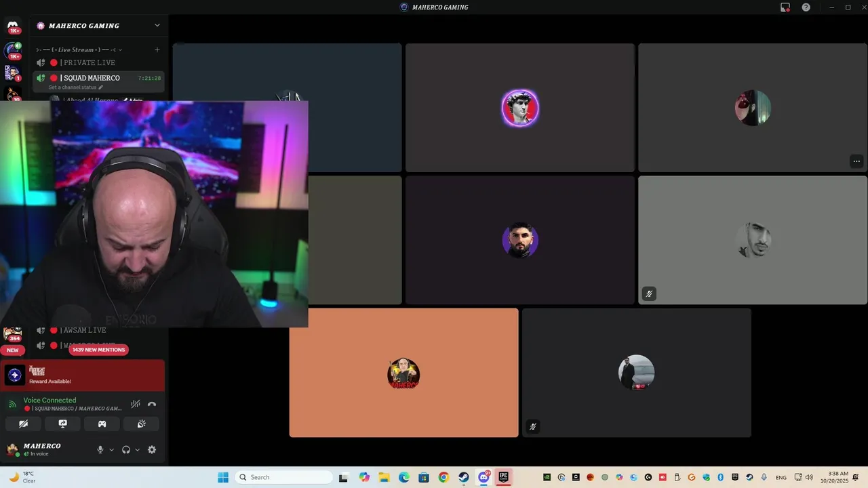Open microphone input options arrow
868x488 pixels.
[x=112, y=449]
